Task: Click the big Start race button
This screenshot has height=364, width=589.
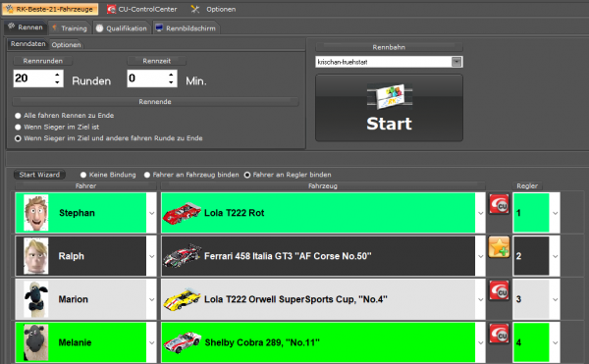Action: (x=389, y=108)
